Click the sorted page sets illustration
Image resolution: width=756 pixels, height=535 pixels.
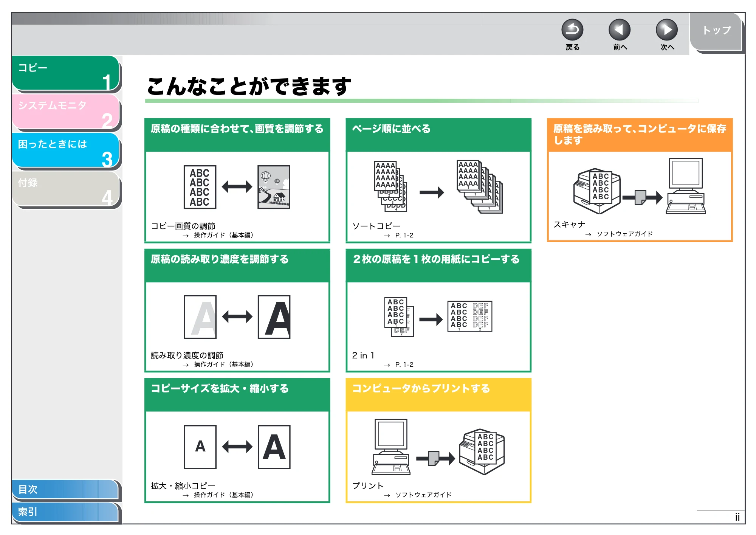[480, 187]
